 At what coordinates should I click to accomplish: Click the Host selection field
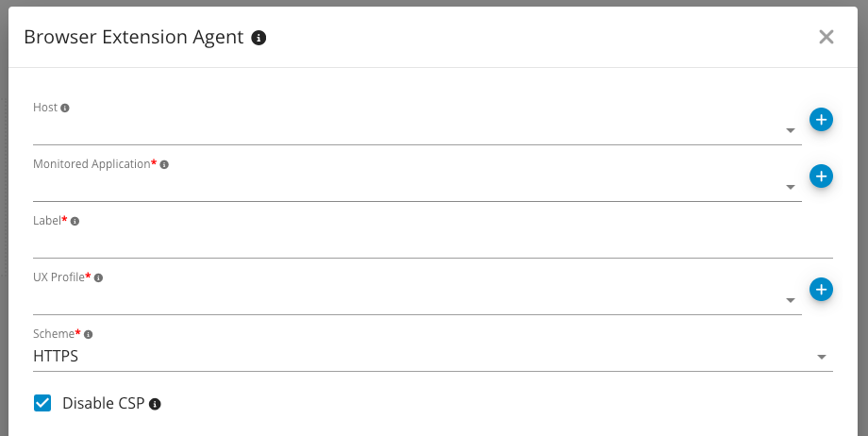[x=406, y=131]
